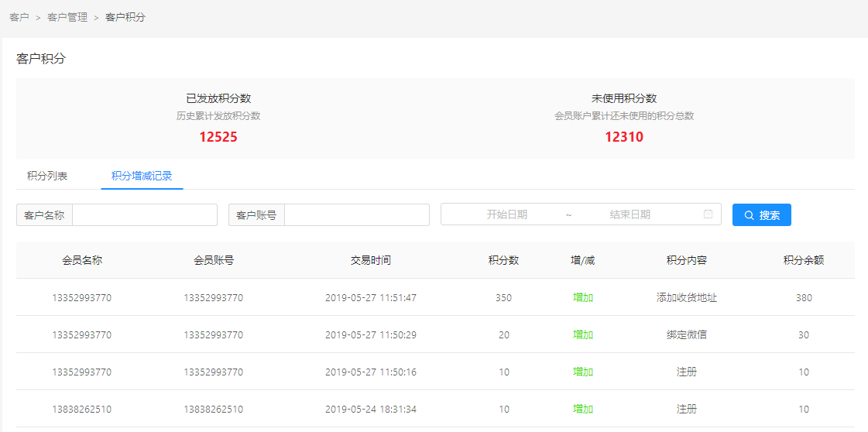868x432 pixels.
Task: Click the 积分余额 column header
Action: pyautogui.click(x=804, y=260)
